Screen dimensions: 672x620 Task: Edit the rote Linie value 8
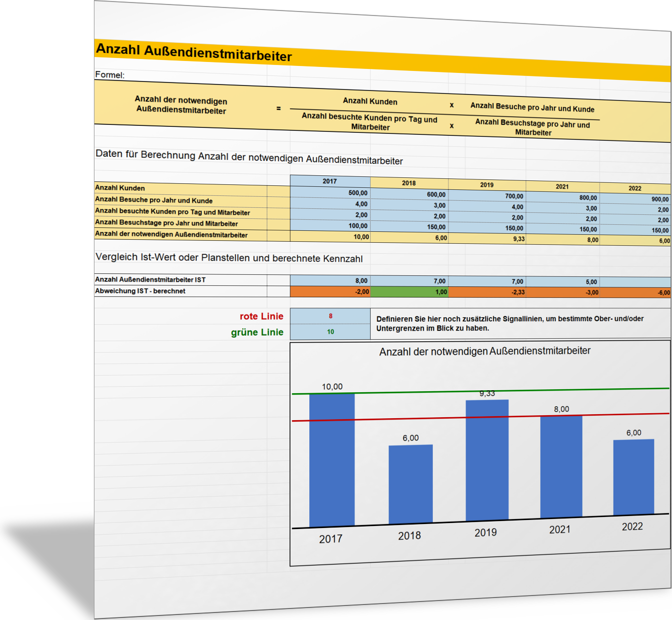(x=330, y=316)
